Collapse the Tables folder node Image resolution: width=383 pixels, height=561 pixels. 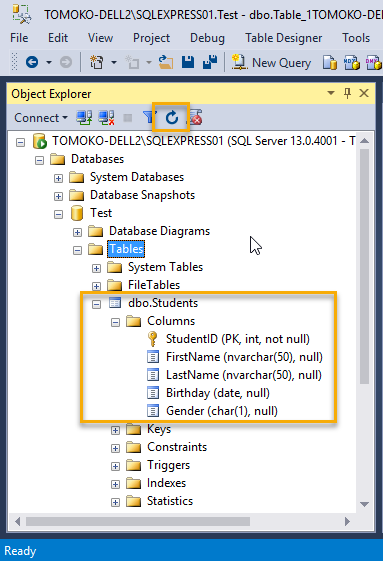[77, 250]
